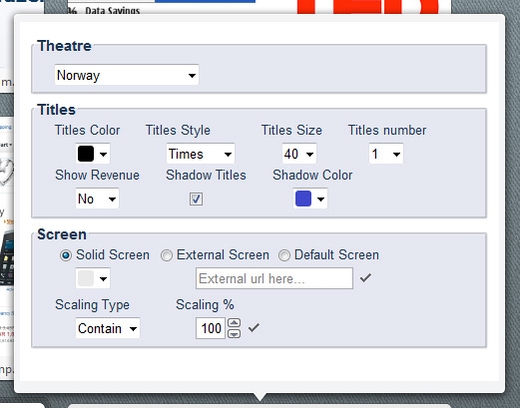This screenshot has width=520, height=408.
Task: Increase Scaling % with up arrow
Action: tap(234, 323)
